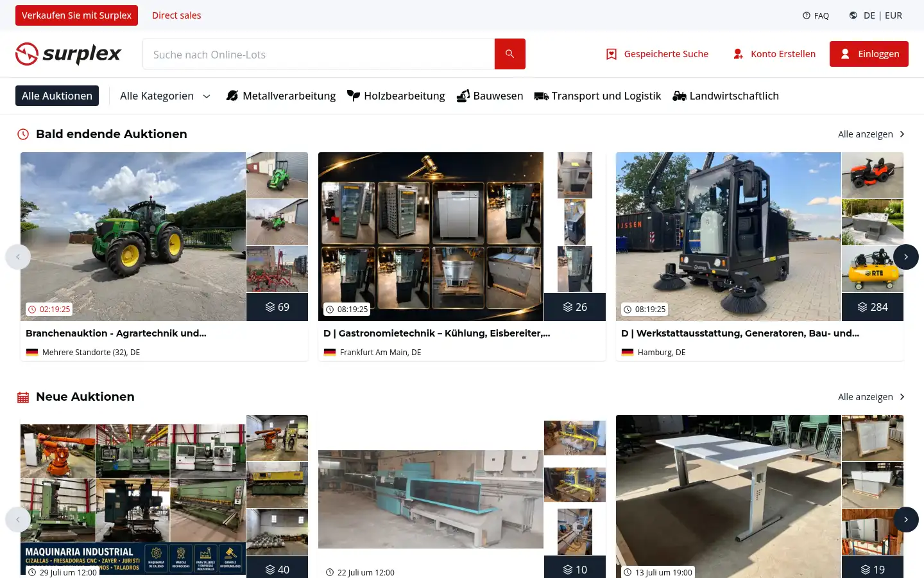Click the Landwirtschaftlich tractor icon

click(680, 96)
